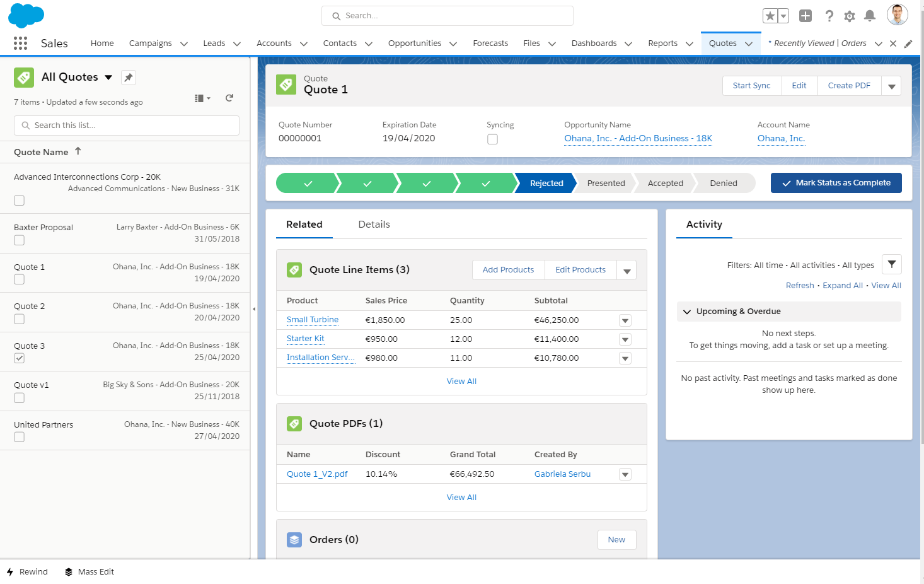Check the Advanced Interconnections Corp row checkbox
The width and height of the screenshot is (924, 584).
(20, 201)
